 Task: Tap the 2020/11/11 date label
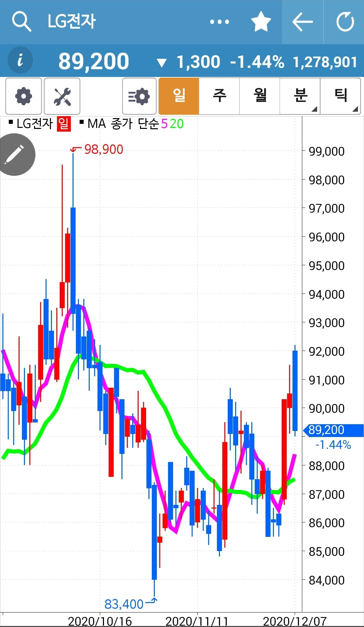click(x=197, y=621)
